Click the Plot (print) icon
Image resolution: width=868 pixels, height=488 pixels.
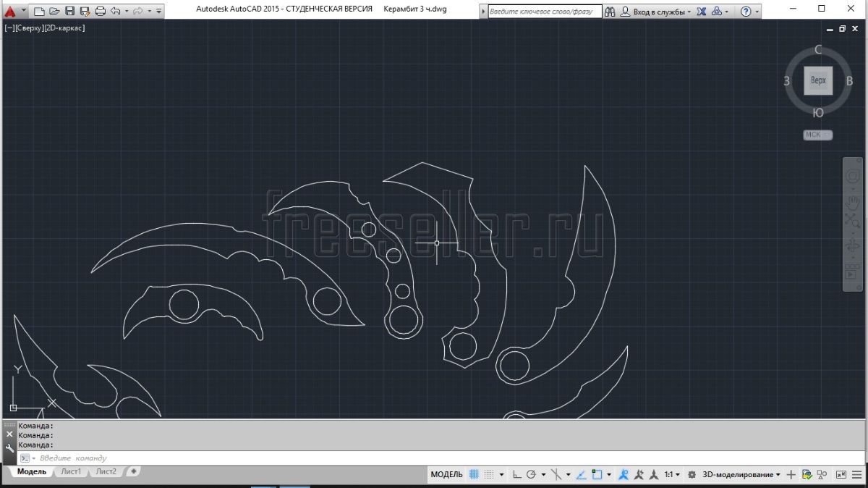[100, 11]
